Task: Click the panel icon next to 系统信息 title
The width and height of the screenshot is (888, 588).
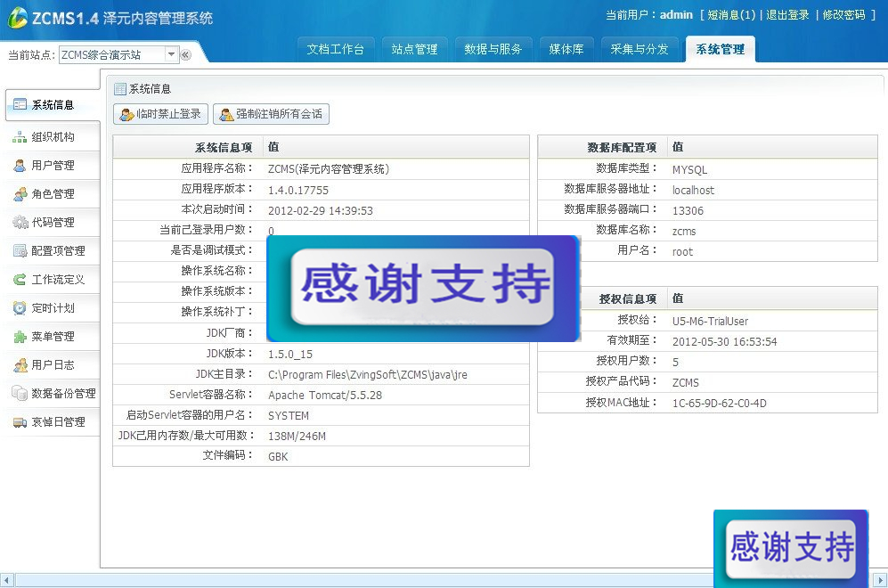Action: 120,89
